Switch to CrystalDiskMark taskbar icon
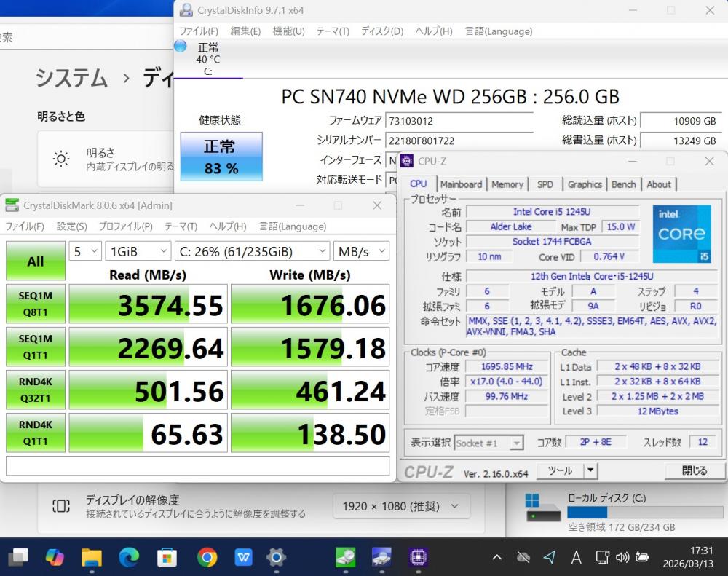The height and width of the screenshot is (576, 728). (x=345, y=556)
